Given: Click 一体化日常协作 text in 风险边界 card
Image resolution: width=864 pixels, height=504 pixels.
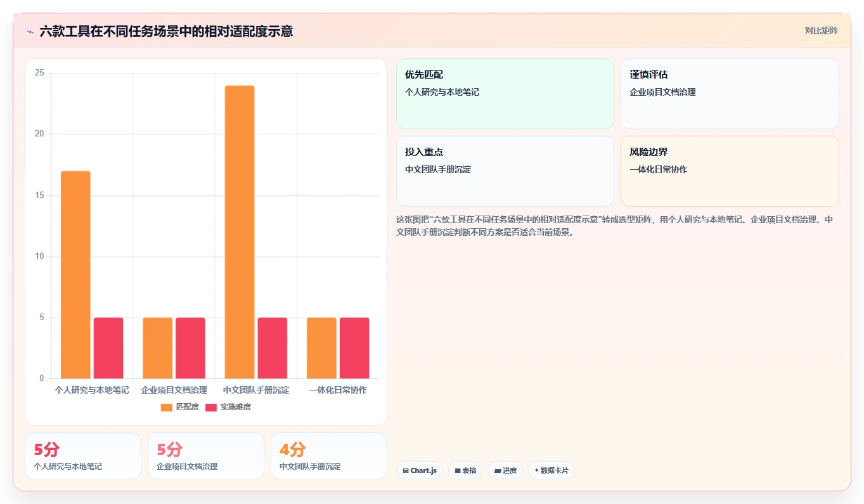Looking at the screenshot, I should point(659,169).
